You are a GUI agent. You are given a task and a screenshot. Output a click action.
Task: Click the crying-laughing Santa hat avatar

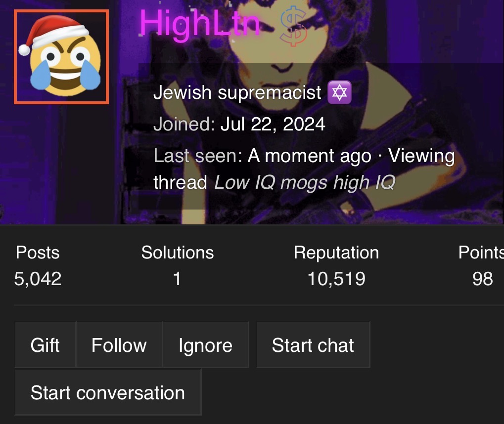click(x=61, y=57)
